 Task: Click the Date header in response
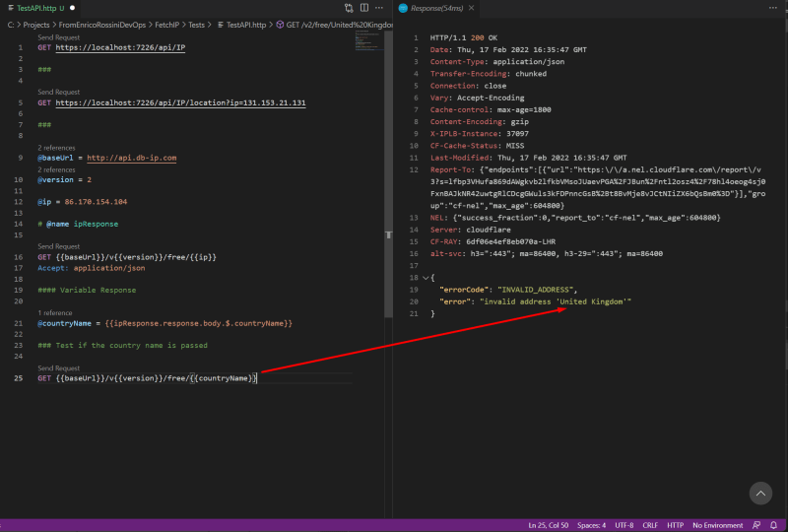508,50
